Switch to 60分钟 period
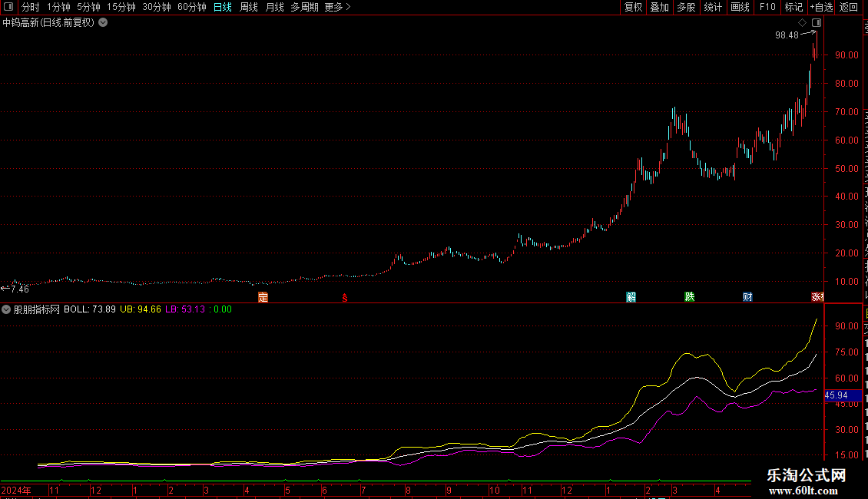 coord(192,7)
